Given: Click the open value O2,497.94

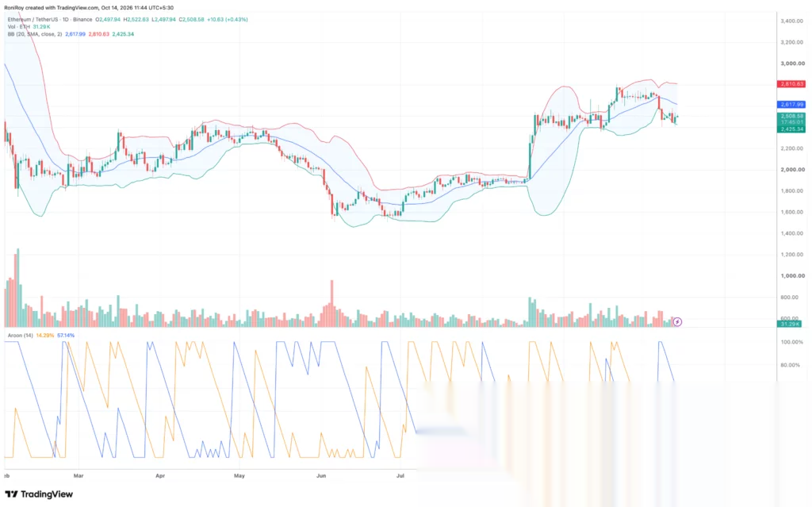Looking at the screenshot, I should click(108, 20).
